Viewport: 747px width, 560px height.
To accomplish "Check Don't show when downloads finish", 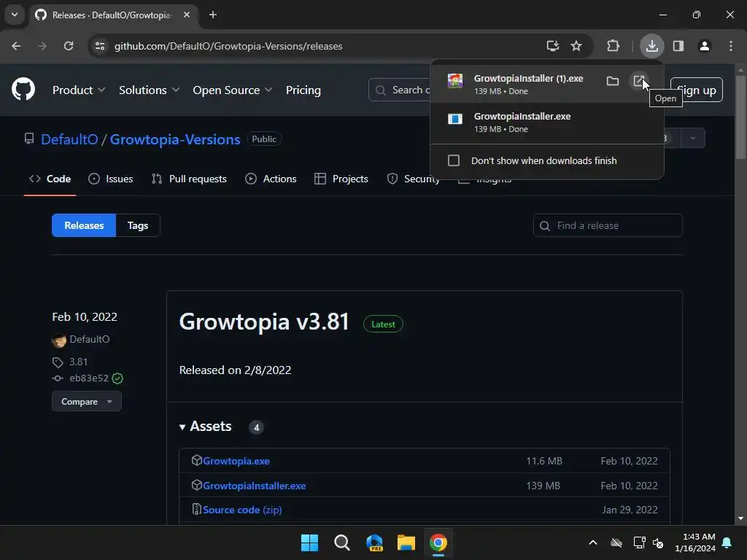I will [454, 160].
